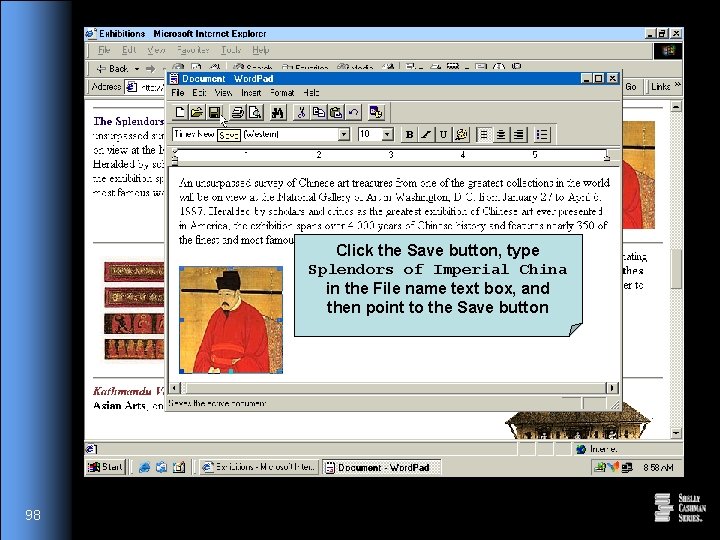720x540 pixels.
Task: Open WordPad Insert menu
Action: click(x=251, y=93)
